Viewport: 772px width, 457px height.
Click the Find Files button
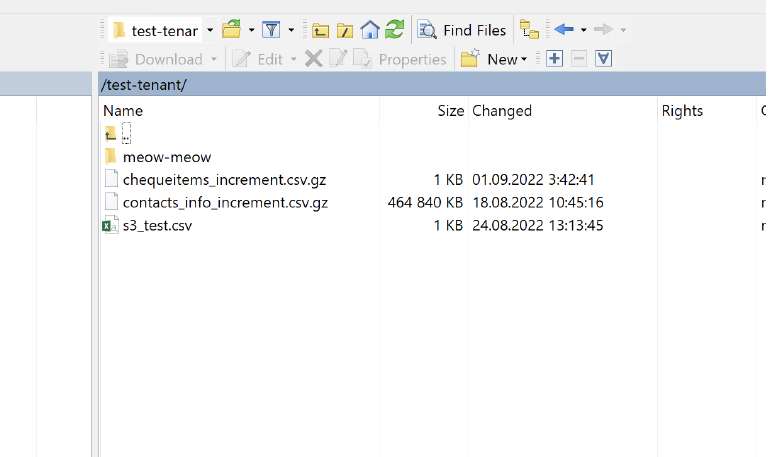point(463,30)
